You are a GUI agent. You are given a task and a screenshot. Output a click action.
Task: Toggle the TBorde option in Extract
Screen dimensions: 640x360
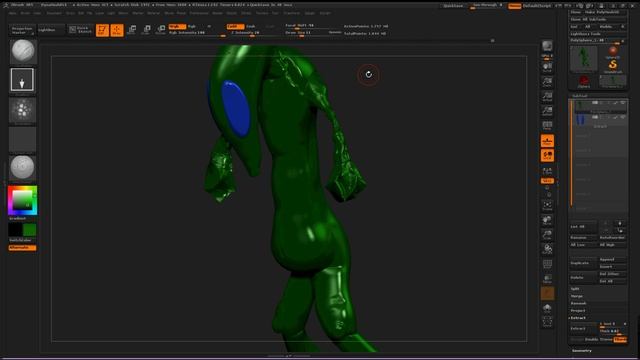click(x=620, y=340)
